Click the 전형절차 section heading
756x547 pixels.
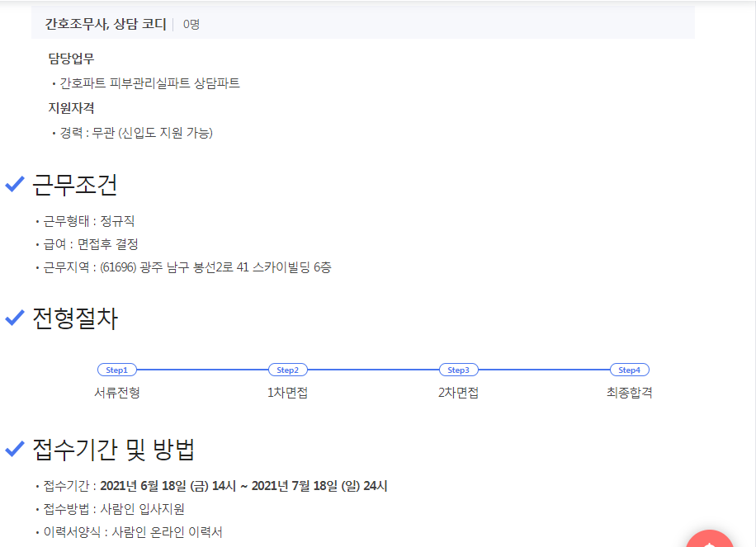pos(75,318)
